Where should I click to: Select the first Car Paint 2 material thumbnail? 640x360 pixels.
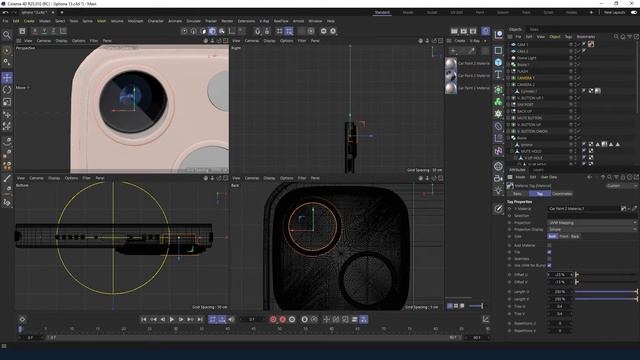tap(451, 64)
